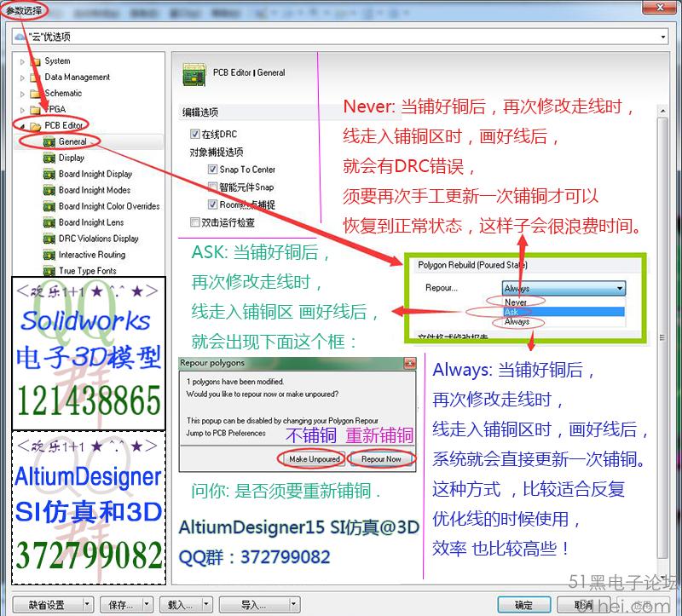Click the 导入... button
Image resolution: width=682 pixels, height=616 pixels.
click(254, 604)
